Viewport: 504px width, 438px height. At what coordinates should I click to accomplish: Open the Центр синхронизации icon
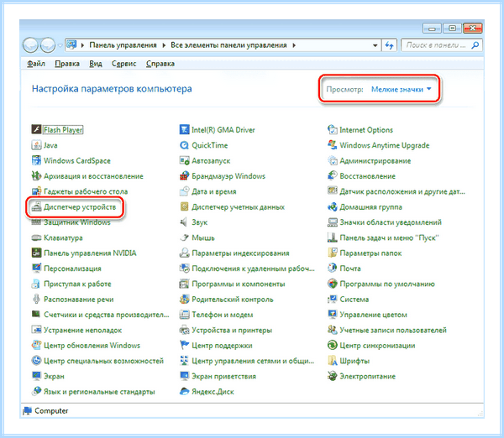click(x=333, y=346)
